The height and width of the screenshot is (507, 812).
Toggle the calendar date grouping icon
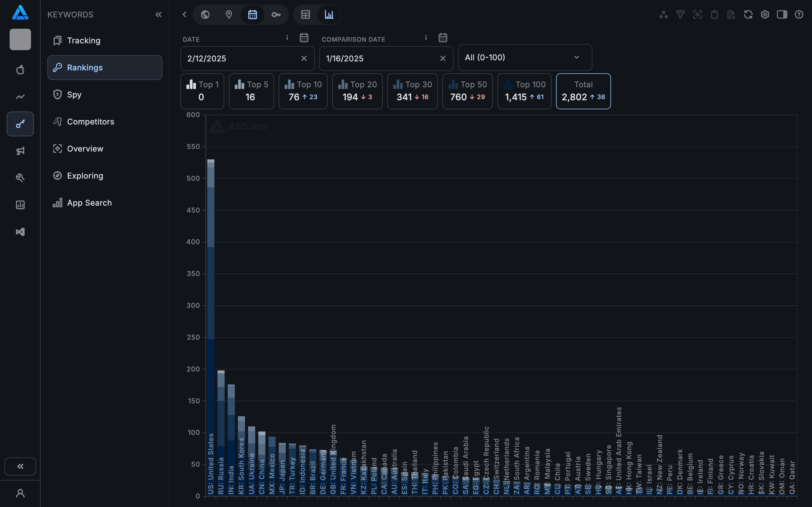(x=252, y=14)
